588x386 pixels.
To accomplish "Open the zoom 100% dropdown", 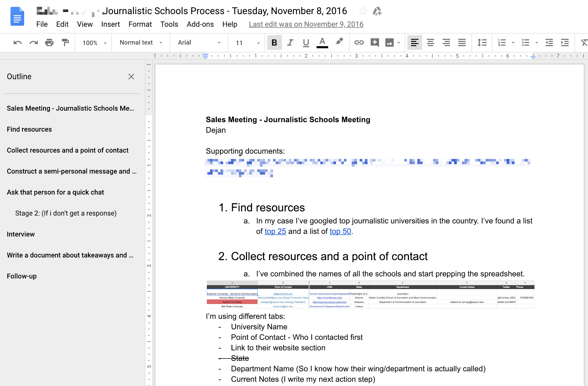I will point(94,43).
